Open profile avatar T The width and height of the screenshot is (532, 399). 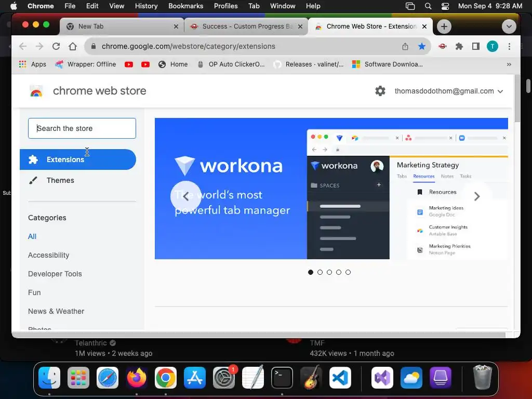(493, 46)
